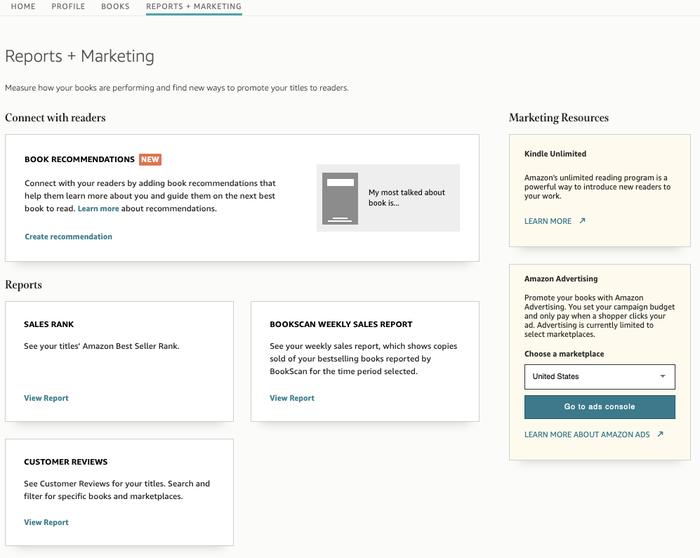View Report for Sales Rank
700x558 pixels.
coord(46,398)
